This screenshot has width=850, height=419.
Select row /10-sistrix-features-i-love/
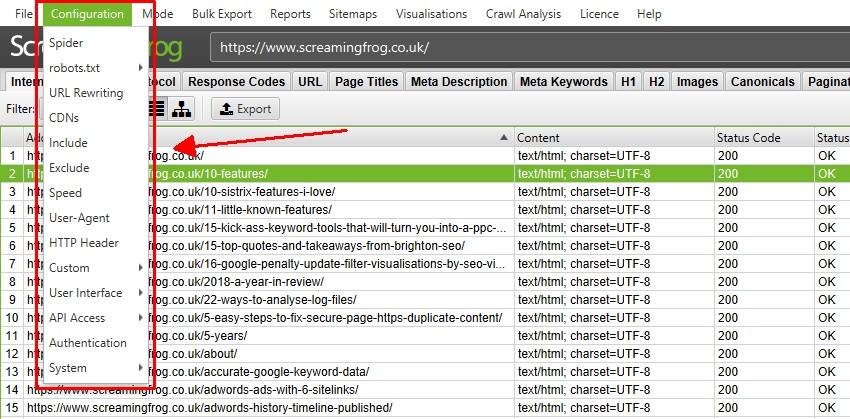pos(425,192)
